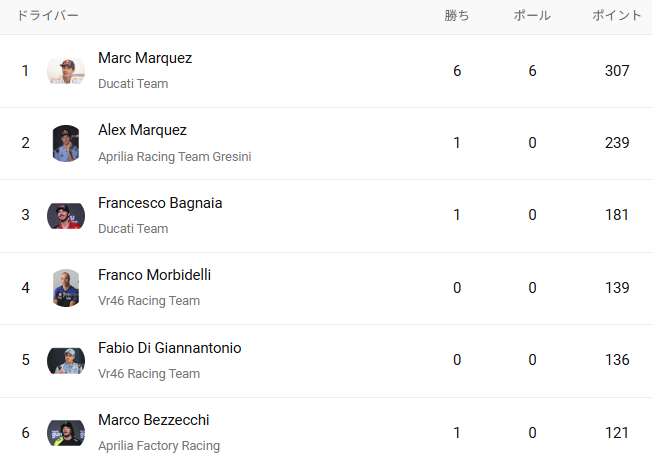Click Fabio Di Giannantonio's name
This screenshot has height=459, width=652.
tap(169, 348)
